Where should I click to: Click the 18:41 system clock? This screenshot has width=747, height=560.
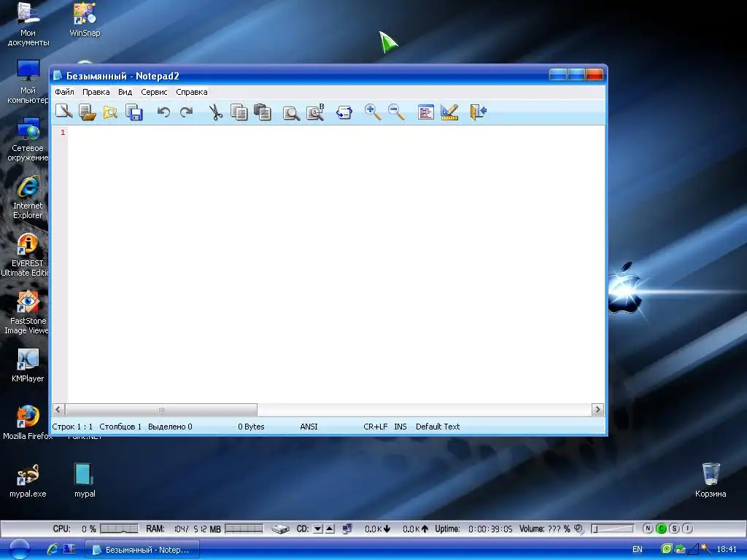(727, 550)
